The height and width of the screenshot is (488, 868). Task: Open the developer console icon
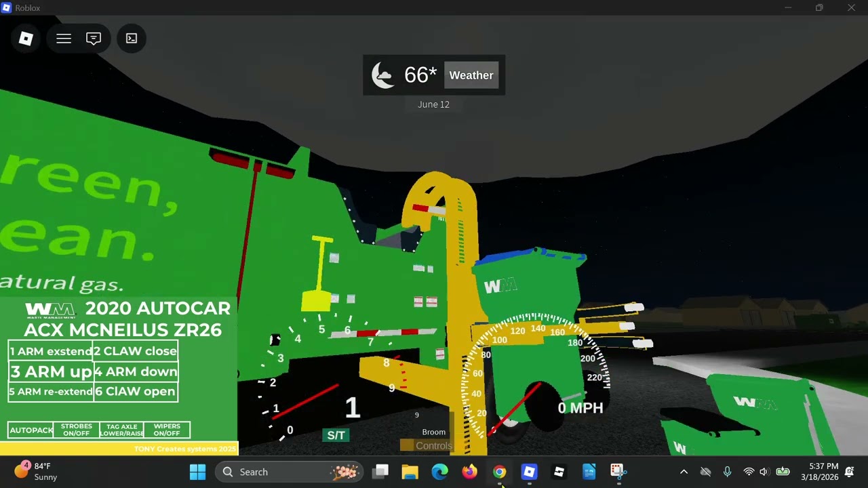coord(132,39)
